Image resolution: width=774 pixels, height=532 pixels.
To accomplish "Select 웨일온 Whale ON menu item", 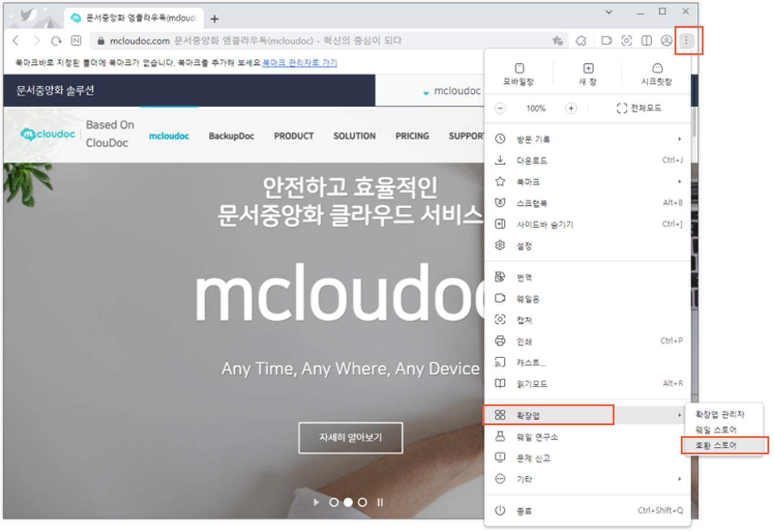I will (587, 299).
